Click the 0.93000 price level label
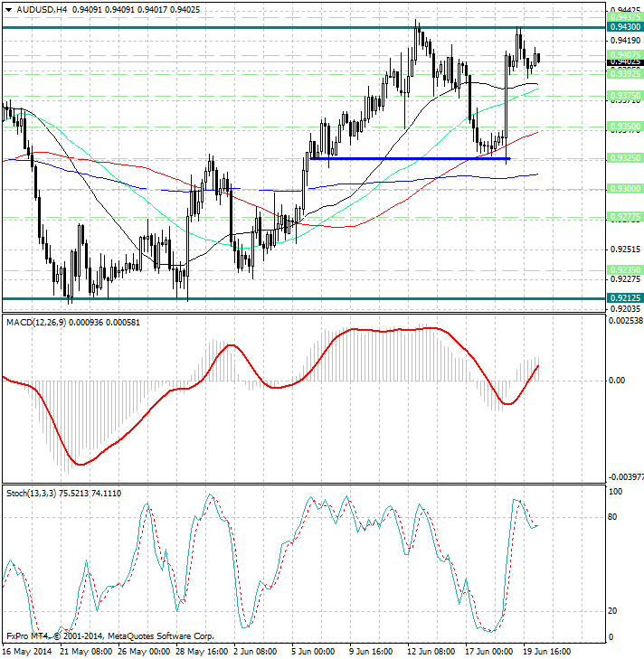Screen dimensions: 644x659 pos(625,189)
